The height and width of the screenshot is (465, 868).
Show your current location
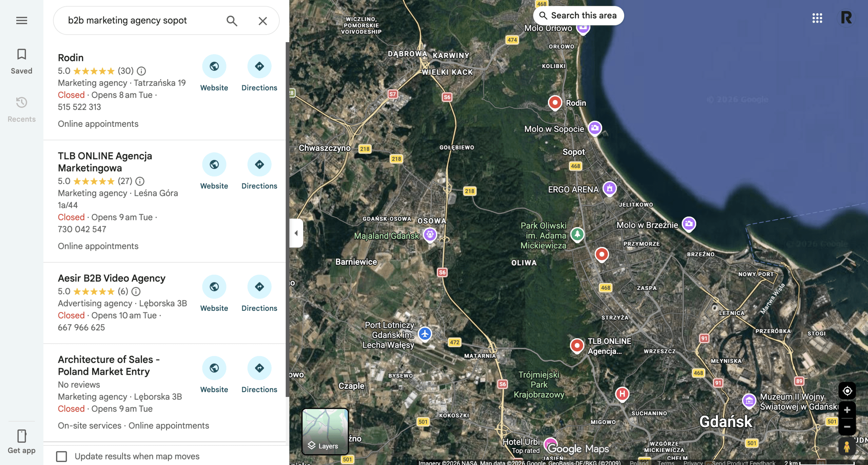click(847, 391)
